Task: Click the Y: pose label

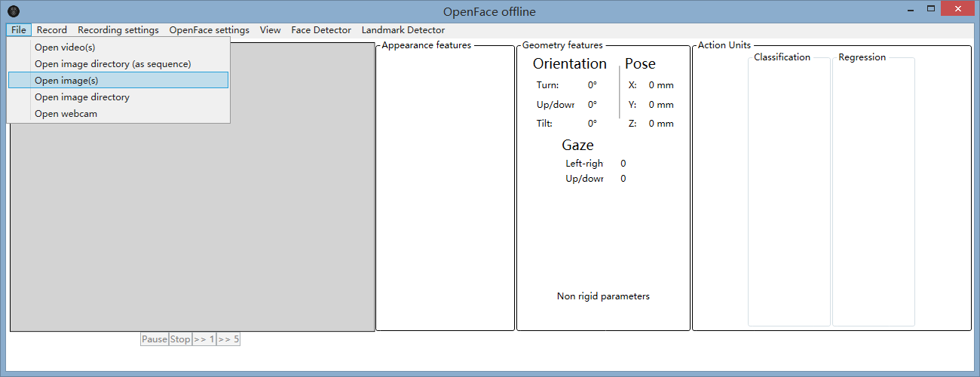Action: 632,105
